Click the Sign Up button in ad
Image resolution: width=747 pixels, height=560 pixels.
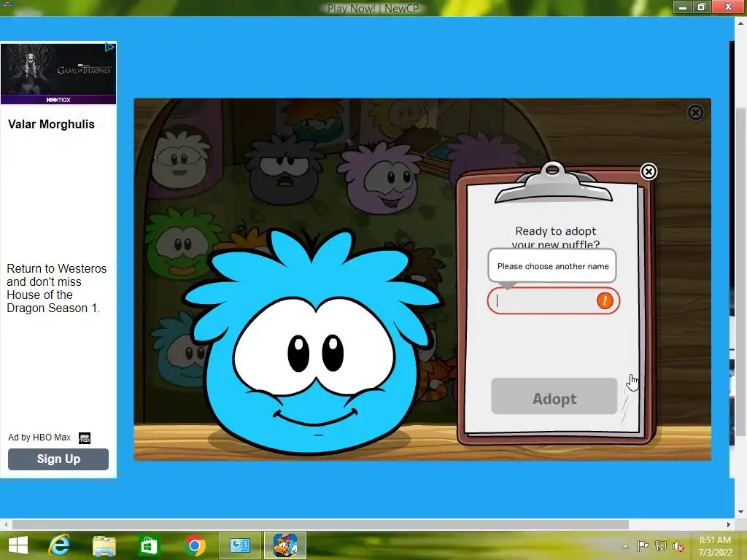(x=58, y=459)
